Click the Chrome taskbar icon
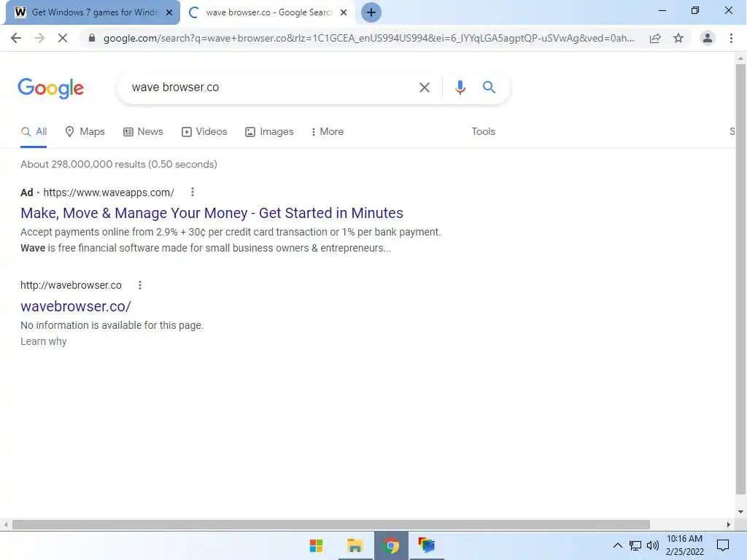The image size is (747, 560). 391,545
